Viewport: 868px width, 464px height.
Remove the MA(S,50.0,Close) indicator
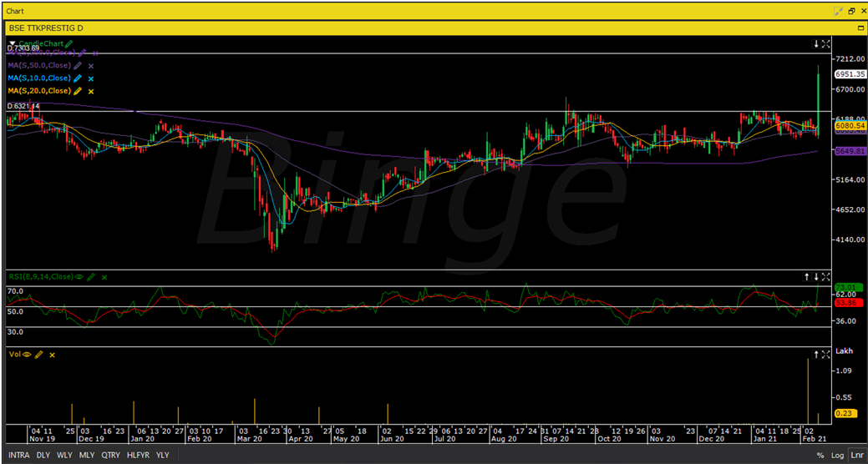(x=91, y=66)
